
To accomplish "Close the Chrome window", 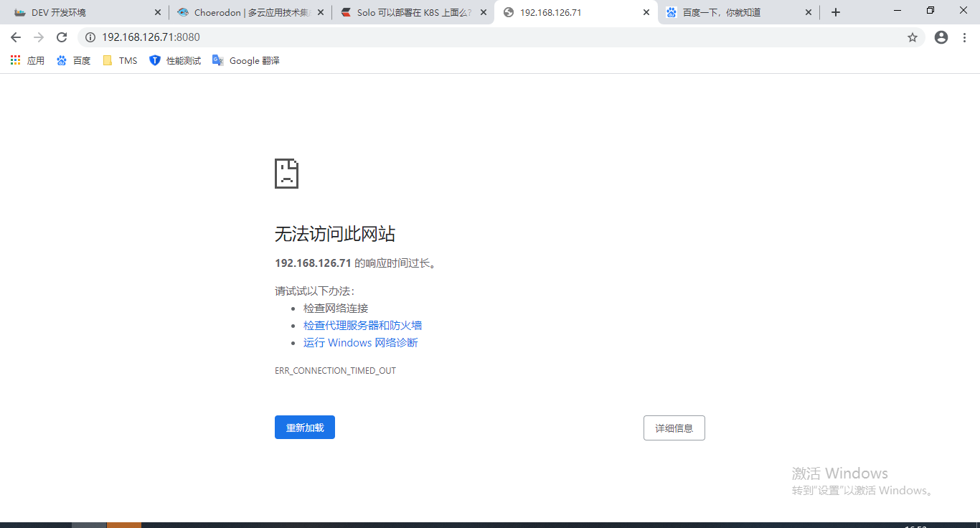I will point(963,10).
